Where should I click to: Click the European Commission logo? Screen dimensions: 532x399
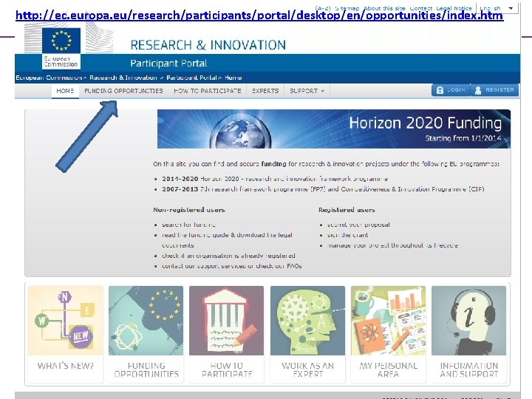pyautogui.click(x=61, y=47)
